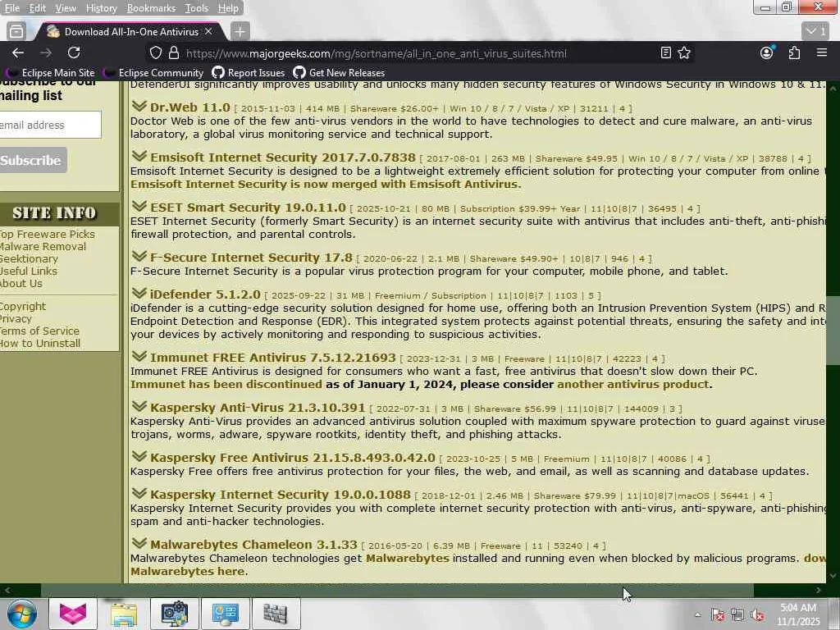This screenshot has height=630, width=840.
Task: Open the Tools menu
Action: (197, 8)
